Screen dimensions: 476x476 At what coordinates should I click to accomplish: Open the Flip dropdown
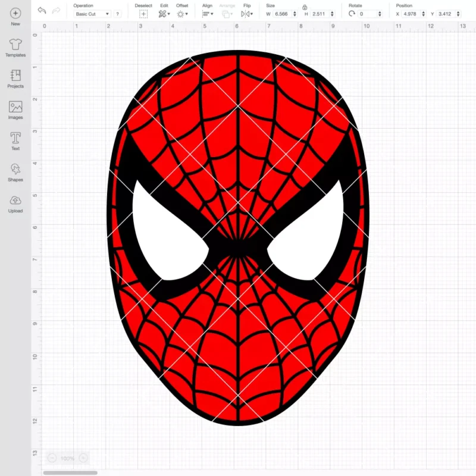click(x=247, y=14)
